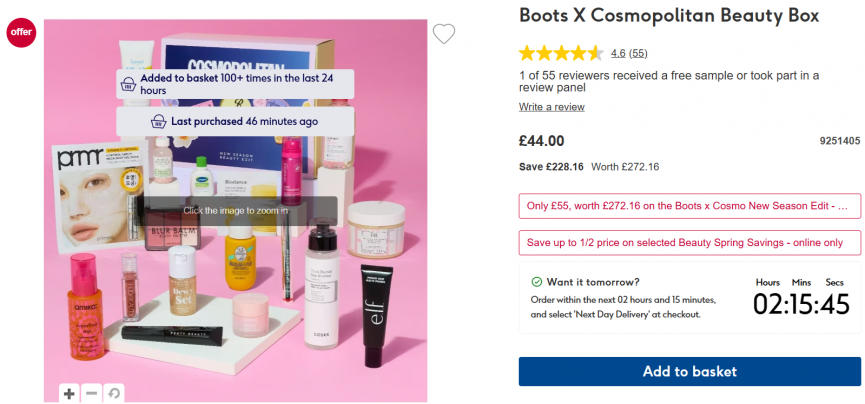Click the 'Boots X Cosmopolitan Beauty Box' title

pos(668,16)
